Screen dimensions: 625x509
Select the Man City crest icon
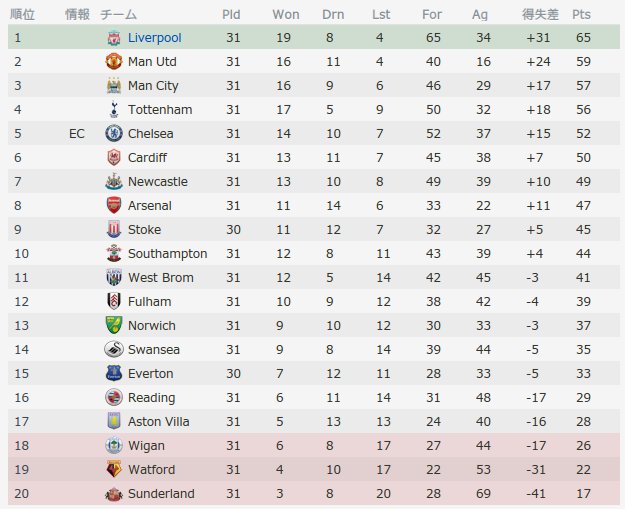[114, 86]
